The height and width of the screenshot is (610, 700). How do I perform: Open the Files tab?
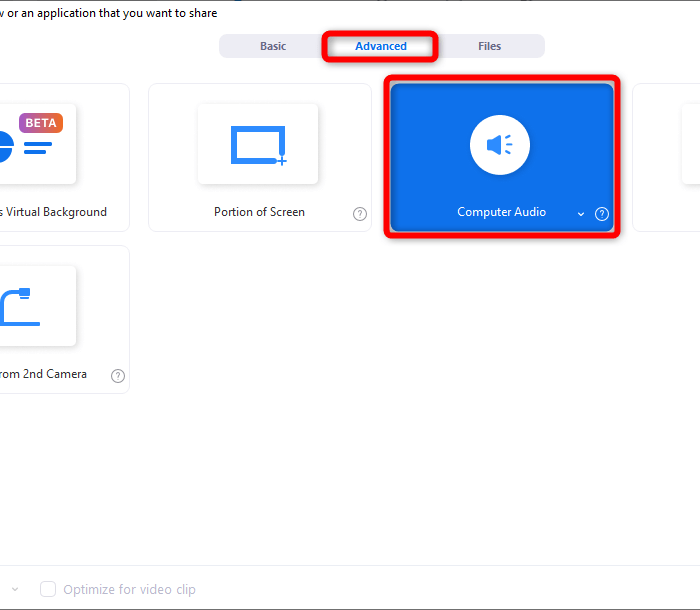click(489, 46)
